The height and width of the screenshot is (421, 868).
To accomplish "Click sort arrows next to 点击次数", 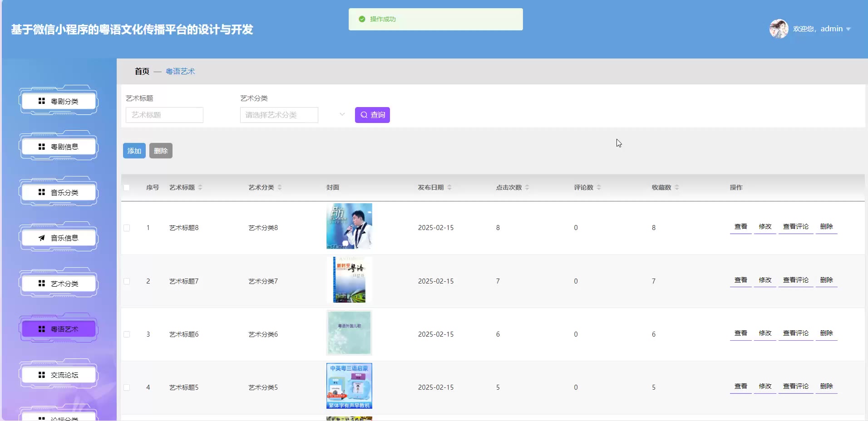I will (527, 187).
